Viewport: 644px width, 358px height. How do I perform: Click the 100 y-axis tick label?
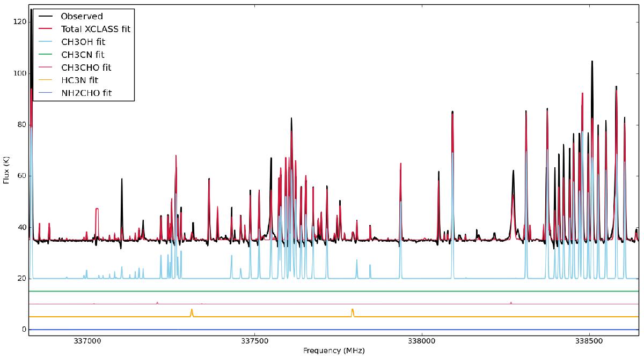[19, 73]
